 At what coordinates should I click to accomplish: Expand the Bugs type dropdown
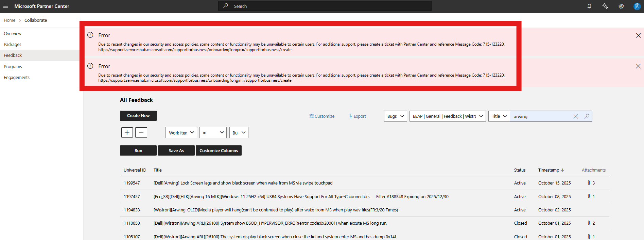(x=396, y=116)
